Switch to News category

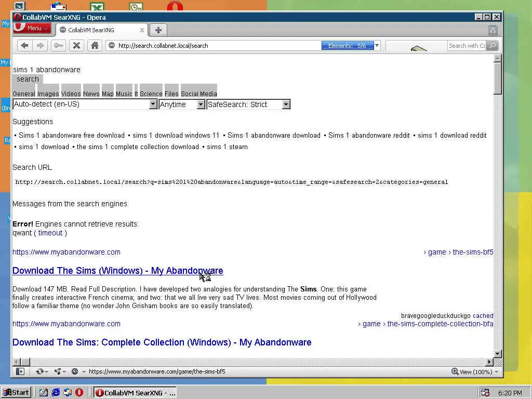91,94
